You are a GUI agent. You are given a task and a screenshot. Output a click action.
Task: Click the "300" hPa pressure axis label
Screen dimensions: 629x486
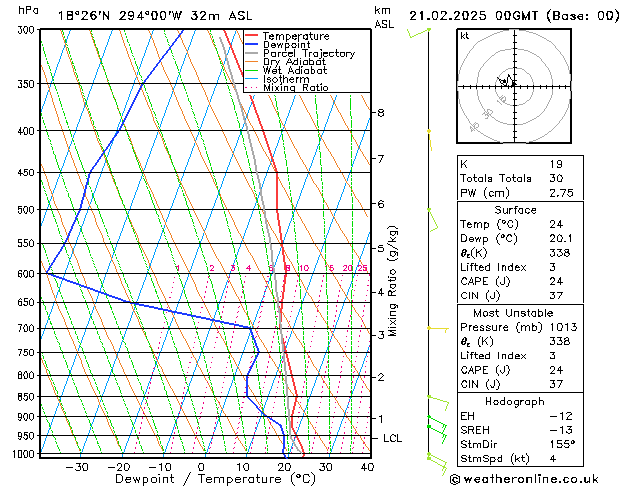coord(28,30)
